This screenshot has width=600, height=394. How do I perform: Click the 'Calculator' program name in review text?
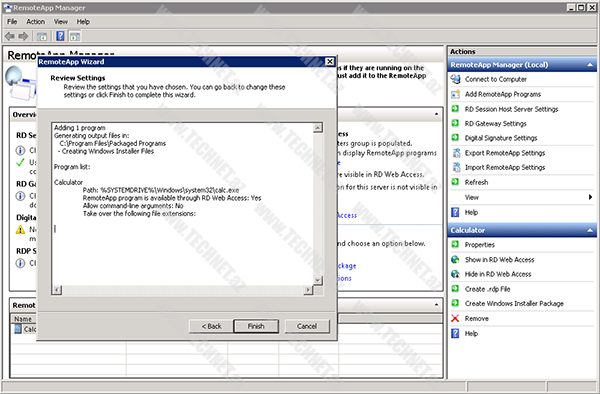pyautogui.click(x=68, y=182)
